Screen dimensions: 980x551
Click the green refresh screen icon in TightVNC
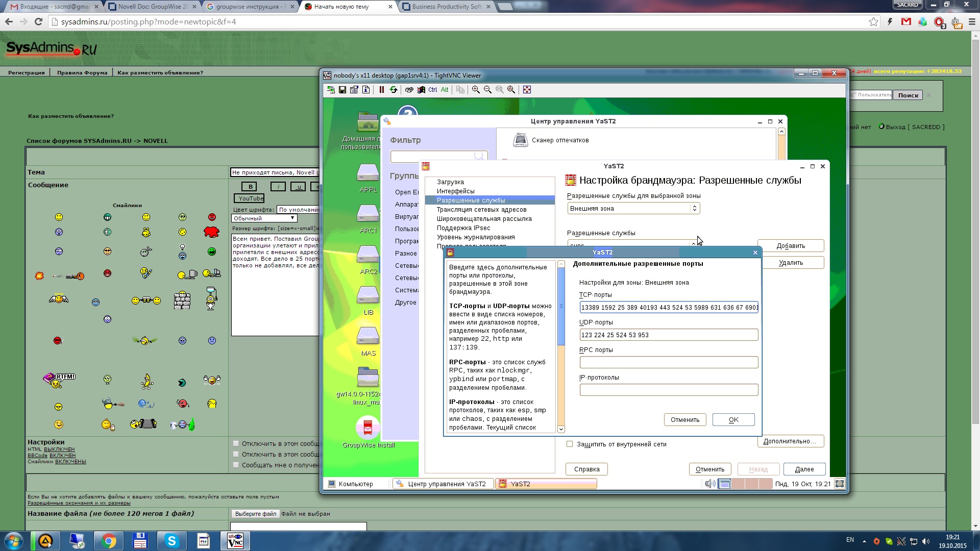coord(393,90)
